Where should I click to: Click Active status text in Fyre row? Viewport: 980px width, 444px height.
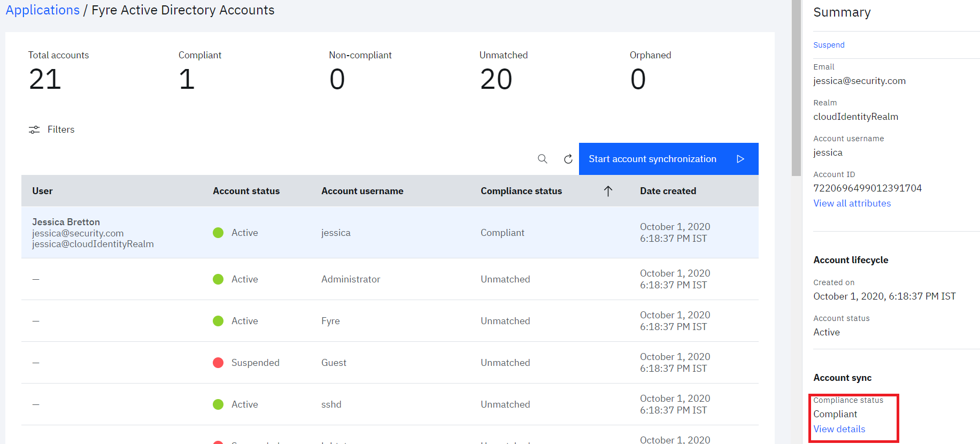[x=245, y=321]
